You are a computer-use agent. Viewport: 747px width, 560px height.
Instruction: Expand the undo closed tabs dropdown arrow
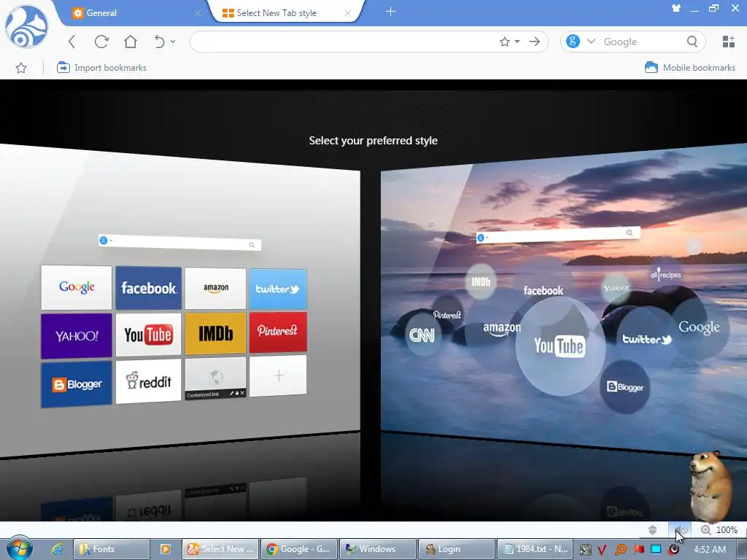[173, 42]
